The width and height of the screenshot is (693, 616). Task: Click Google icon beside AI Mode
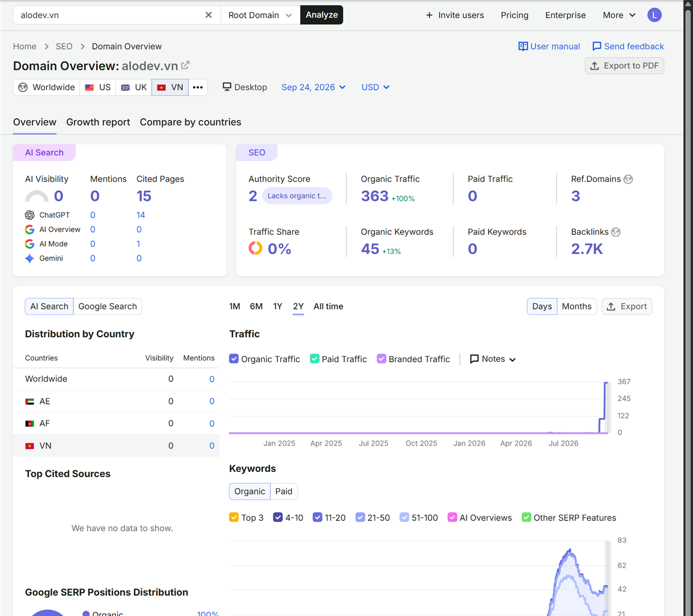(30, 244)
